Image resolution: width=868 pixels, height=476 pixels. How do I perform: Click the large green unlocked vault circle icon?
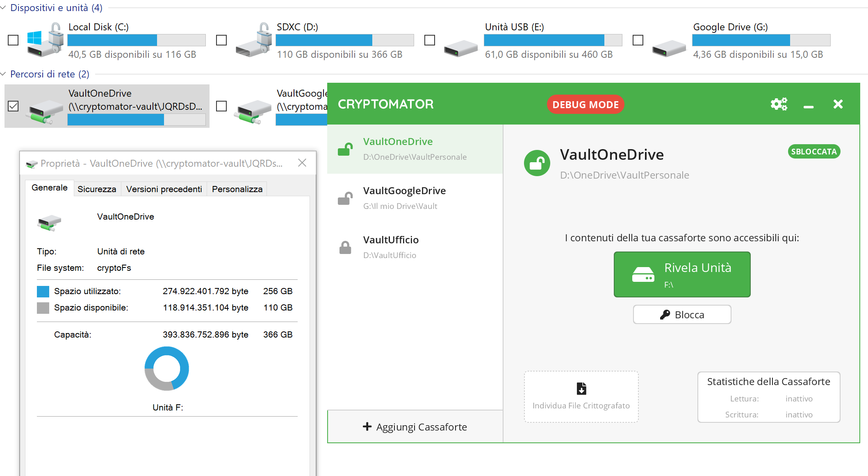(537, 163)
